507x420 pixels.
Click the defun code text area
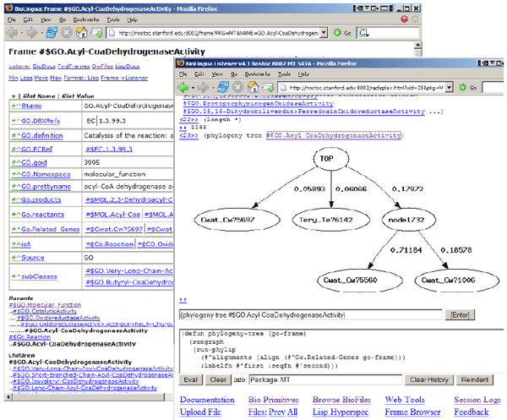[341, 351]
